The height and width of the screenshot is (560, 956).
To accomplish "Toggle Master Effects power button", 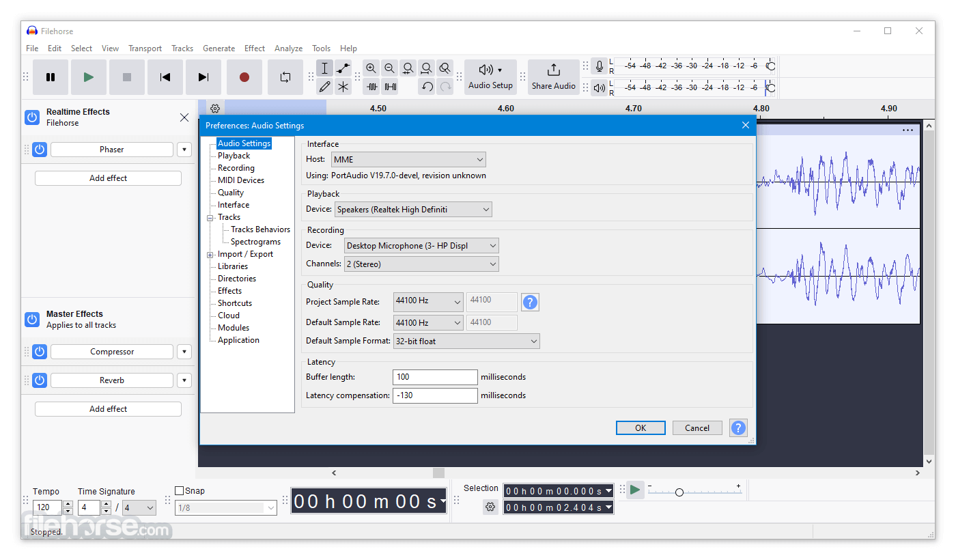I will 32,320.
